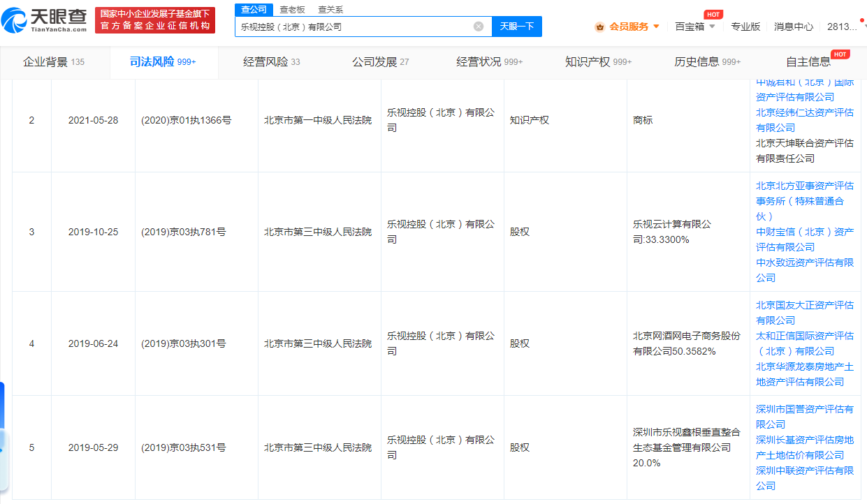Open link 深圳市国誉资产评估有限公司
This screenshot has height=504, width=867.
click(805, 417)
